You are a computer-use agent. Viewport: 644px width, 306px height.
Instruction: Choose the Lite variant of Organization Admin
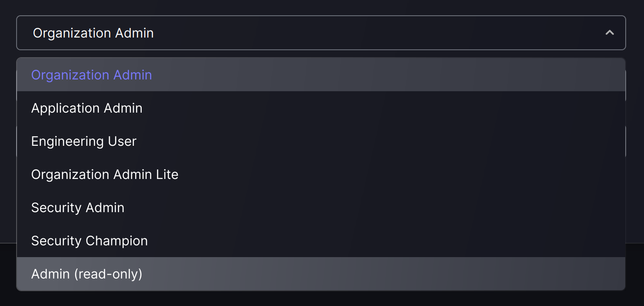pos(321,174)
